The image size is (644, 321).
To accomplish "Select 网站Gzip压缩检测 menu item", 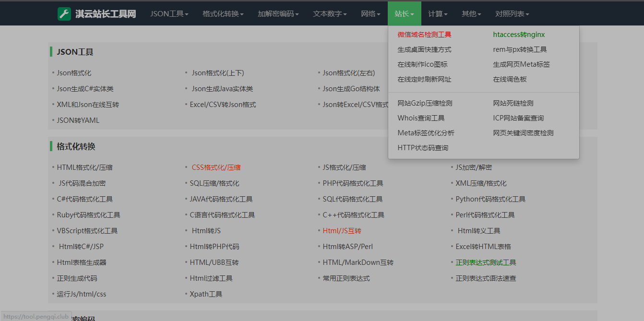I will [x=425, y=103].
